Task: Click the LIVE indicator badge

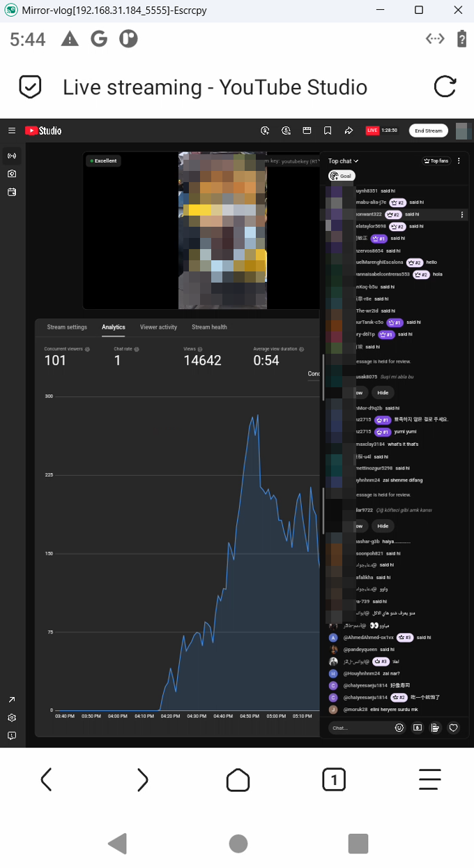Action: pos(372,130)
